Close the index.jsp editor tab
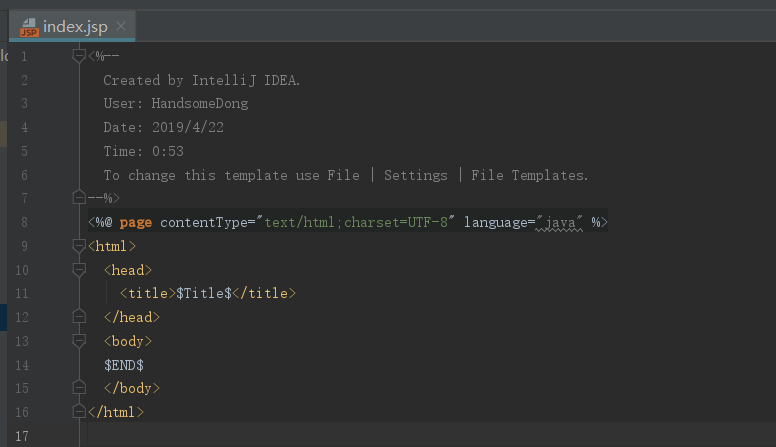The width and height of the screenshot is (776, 447). [120, 27]
